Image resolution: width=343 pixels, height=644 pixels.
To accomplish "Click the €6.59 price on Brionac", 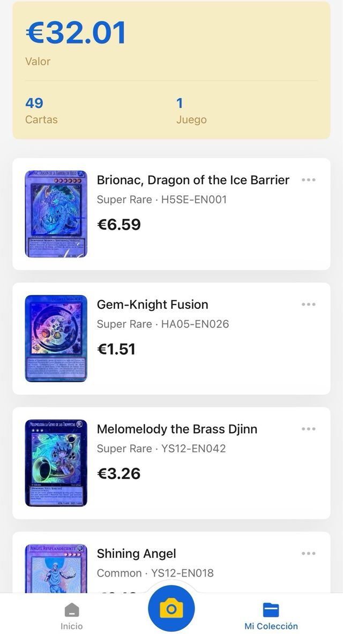I will pos(118,224).
